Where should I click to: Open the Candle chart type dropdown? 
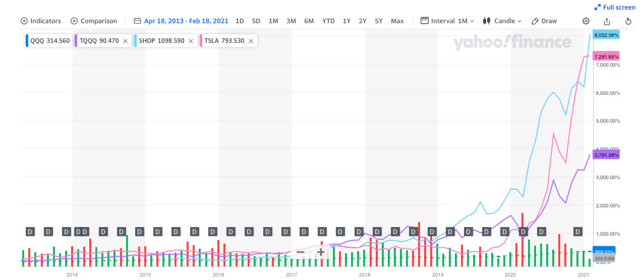point(502,21)
